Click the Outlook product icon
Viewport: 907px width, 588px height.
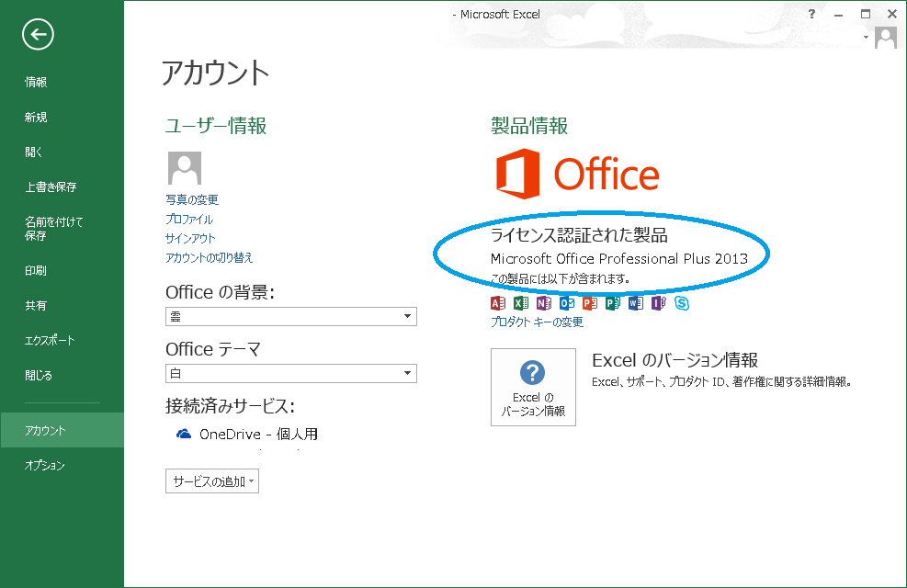[x=567, y=303]
